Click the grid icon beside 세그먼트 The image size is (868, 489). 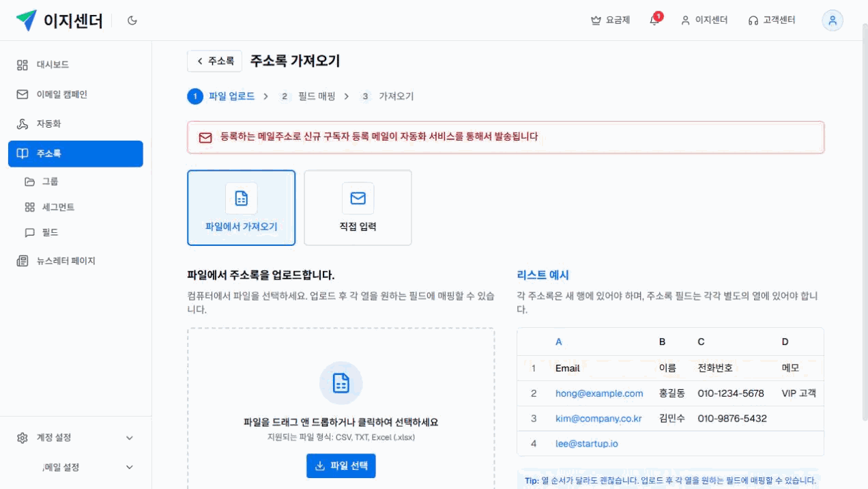pyautogui.click(x=29, y=207)
